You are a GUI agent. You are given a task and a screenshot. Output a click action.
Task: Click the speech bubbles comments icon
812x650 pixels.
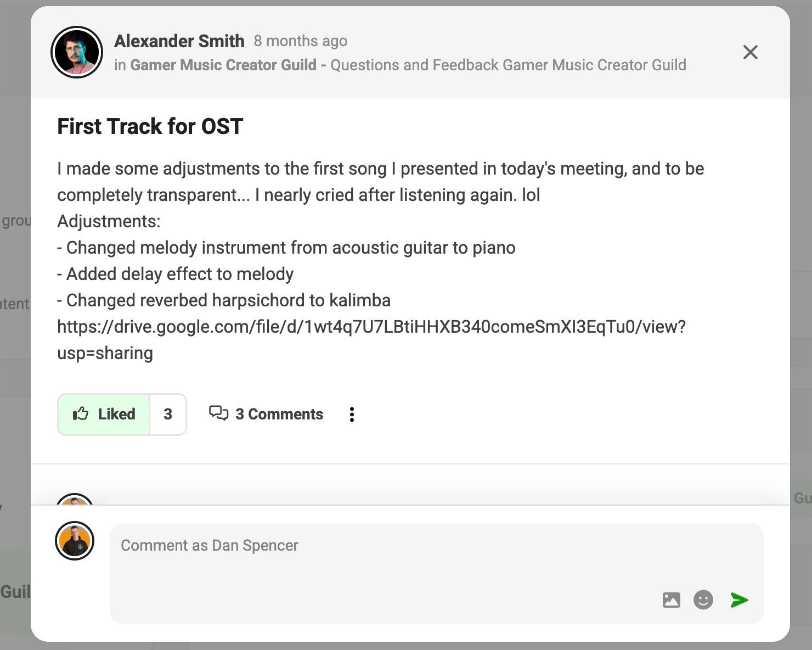(218, 413)
